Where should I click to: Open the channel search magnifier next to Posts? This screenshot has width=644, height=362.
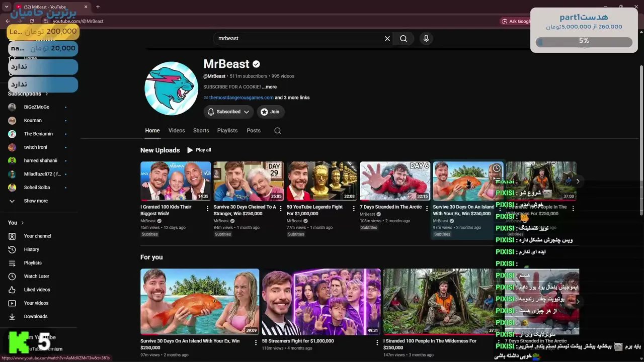tap(278, 131)
